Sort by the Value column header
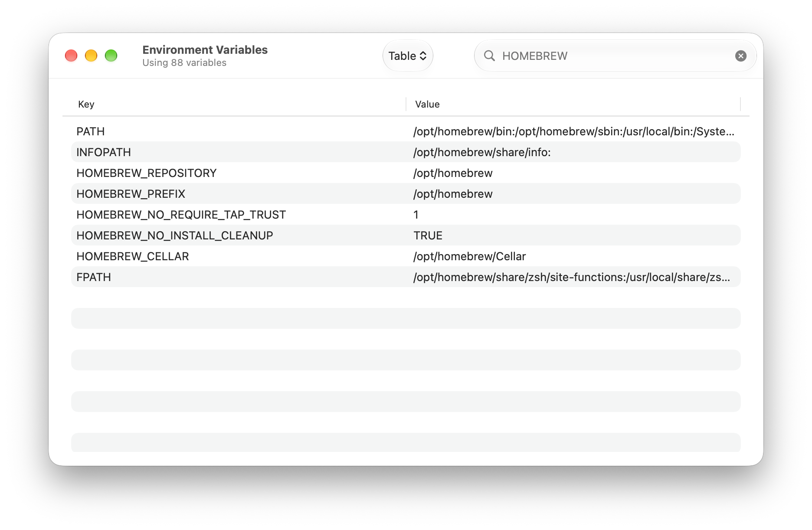The image size is (812, 530). click(x=427, y=104)
